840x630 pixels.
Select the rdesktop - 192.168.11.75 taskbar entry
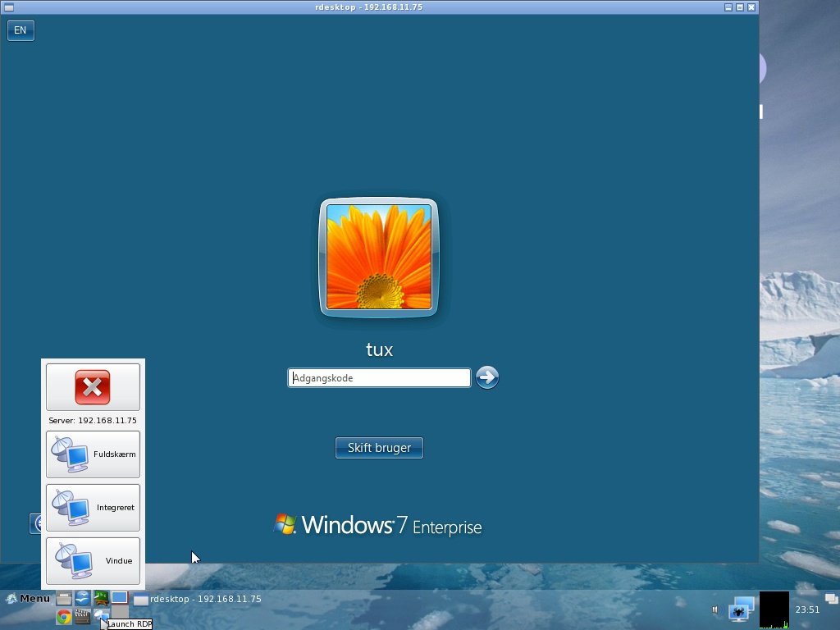[x=197, y=599]
